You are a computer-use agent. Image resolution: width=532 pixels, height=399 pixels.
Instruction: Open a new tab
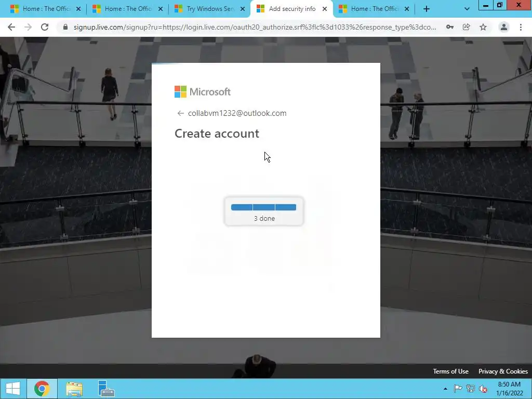(427, 9)
